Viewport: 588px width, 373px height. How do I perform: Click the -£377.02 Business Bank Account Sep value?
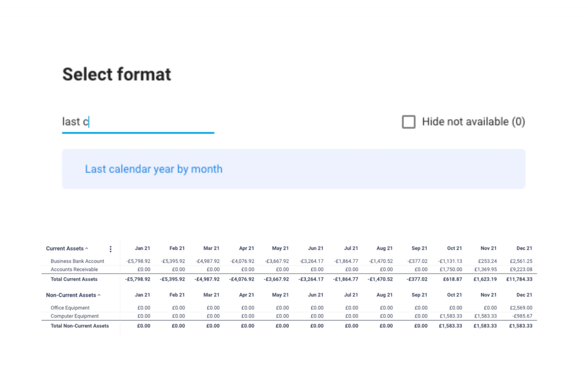(417, 261)
